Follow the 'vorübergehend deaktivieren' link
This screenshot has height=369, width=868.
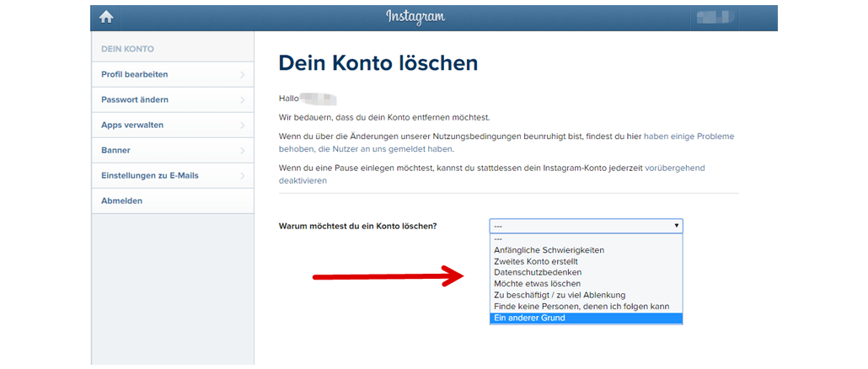tap(675, 168)
